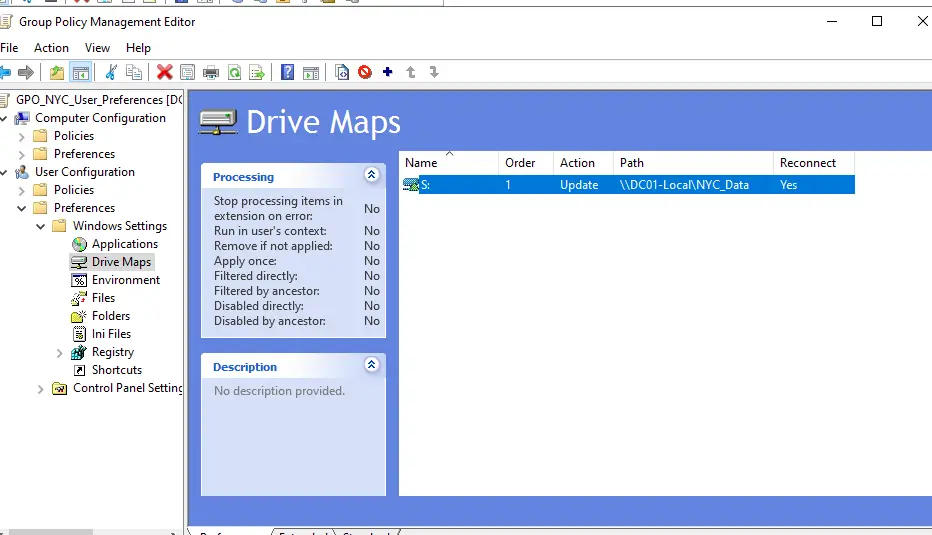The image size is (932, 535).
Task: Open the Help menu
Action: [x=138, y=48]
